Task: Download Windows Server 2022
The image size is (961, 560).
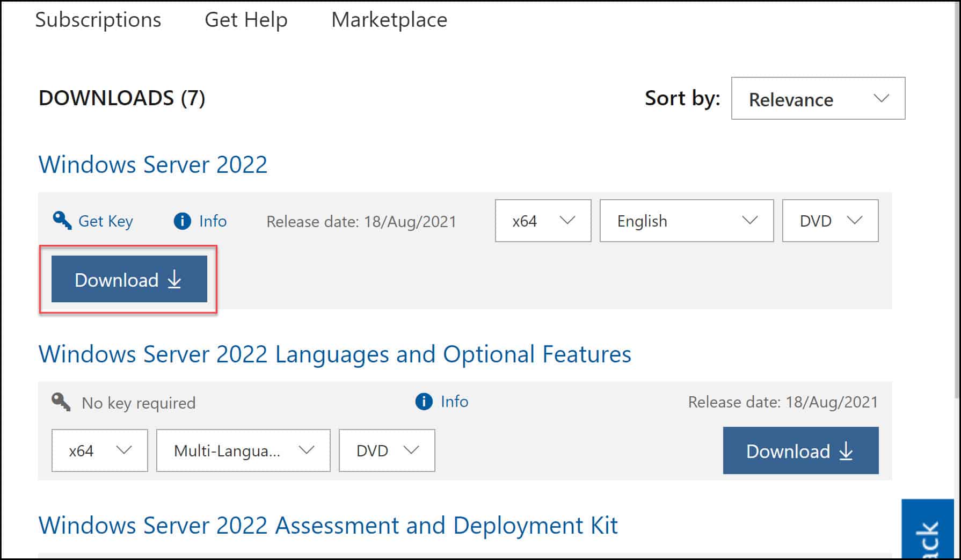Action: pos(129,279)
